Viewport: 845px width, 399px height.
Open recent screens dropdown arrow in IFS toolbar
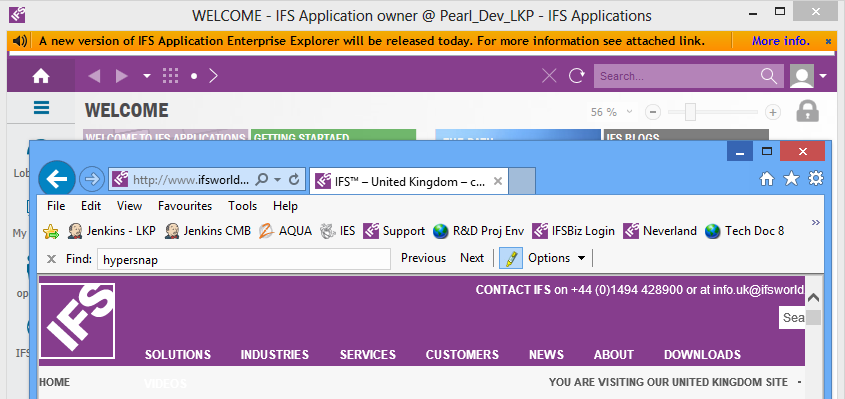[x=147, y=77]
